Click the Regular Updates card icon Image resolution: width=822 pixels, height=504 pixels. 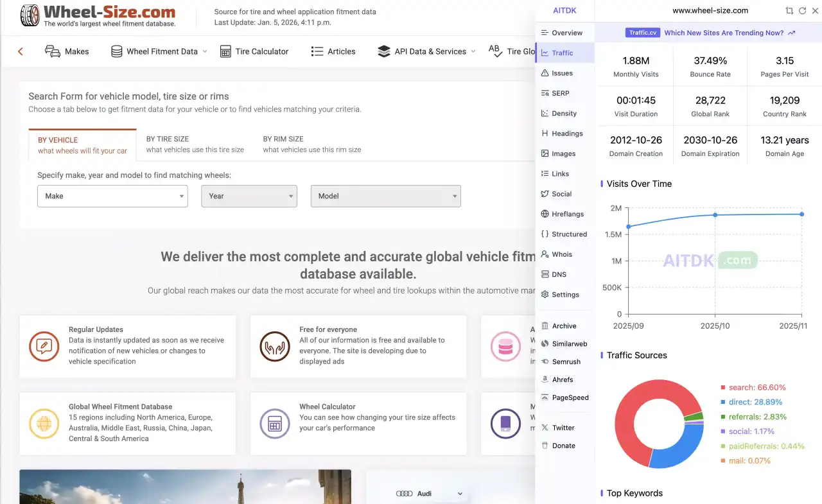[x=44, y=347]
